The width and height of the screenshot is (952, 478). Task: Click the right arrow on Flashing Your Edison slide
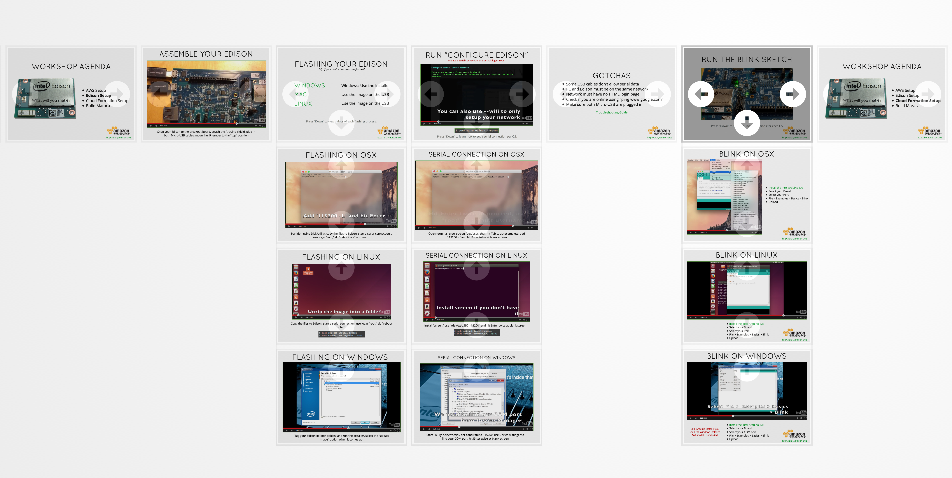[x=387, y=94]
